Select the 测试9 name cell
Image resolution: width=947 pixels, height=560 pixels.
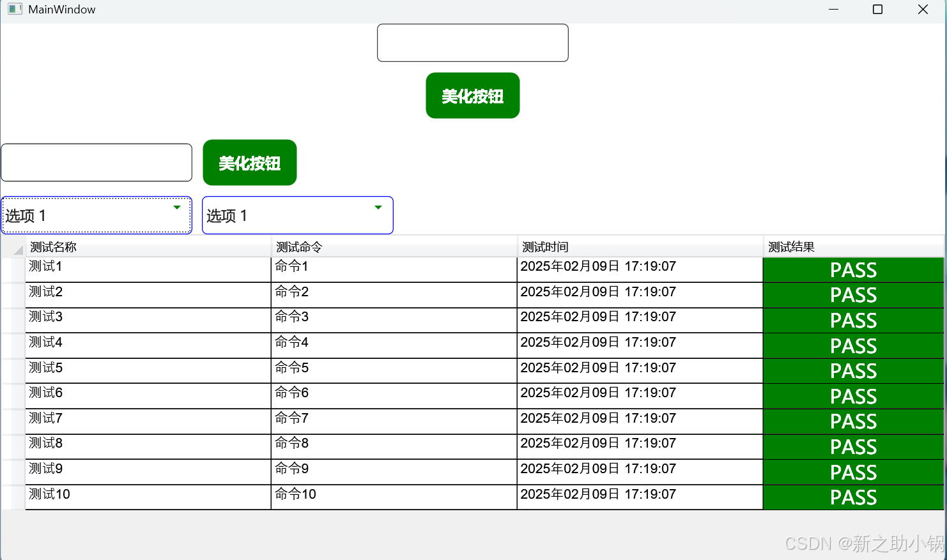148,472
